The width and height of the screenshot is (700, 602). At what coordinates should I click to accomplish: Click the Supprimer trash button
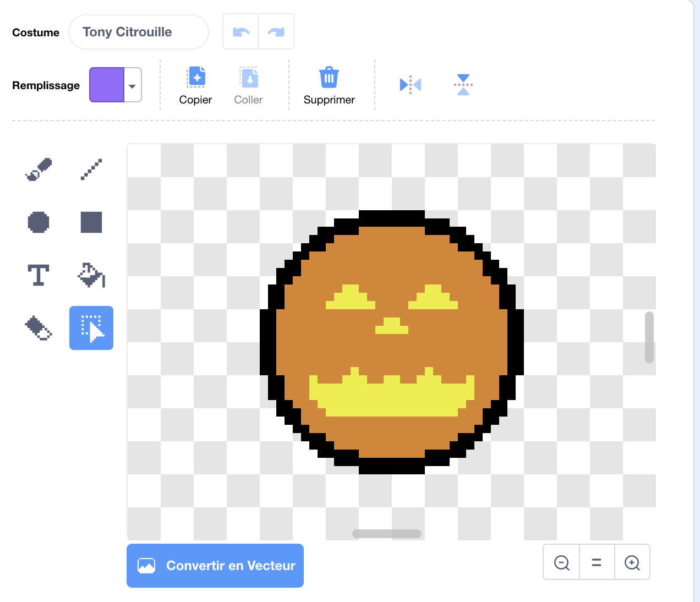tap(329, 85)
